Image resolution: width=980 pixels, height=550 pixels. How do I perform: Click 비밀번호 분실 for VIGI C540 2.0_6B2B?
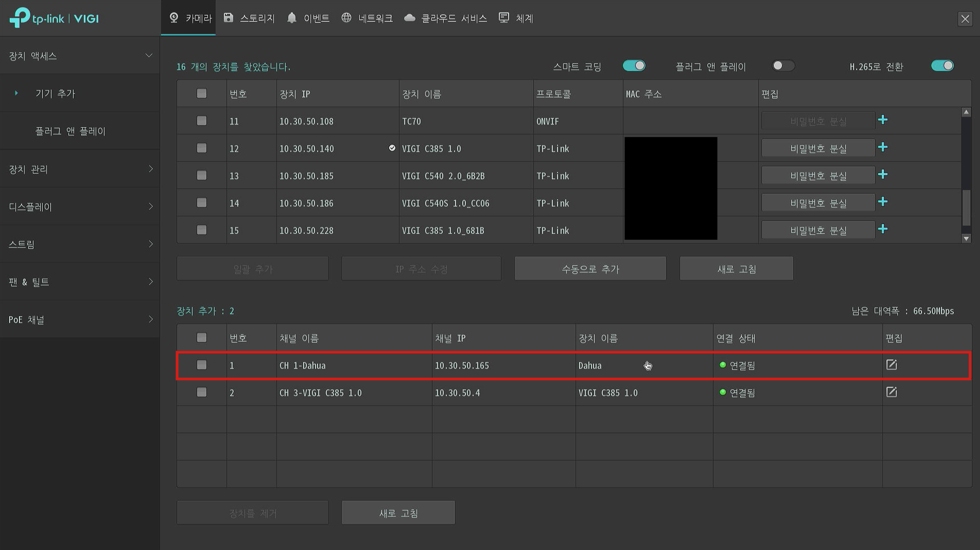(x=818, y=175)
